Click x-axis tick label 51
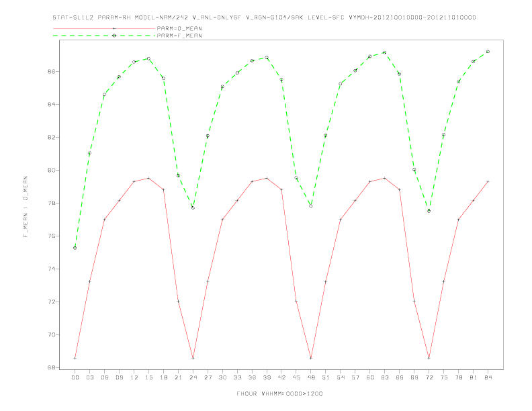This screenshot has width=532, height=411. (x=326, y=377)
